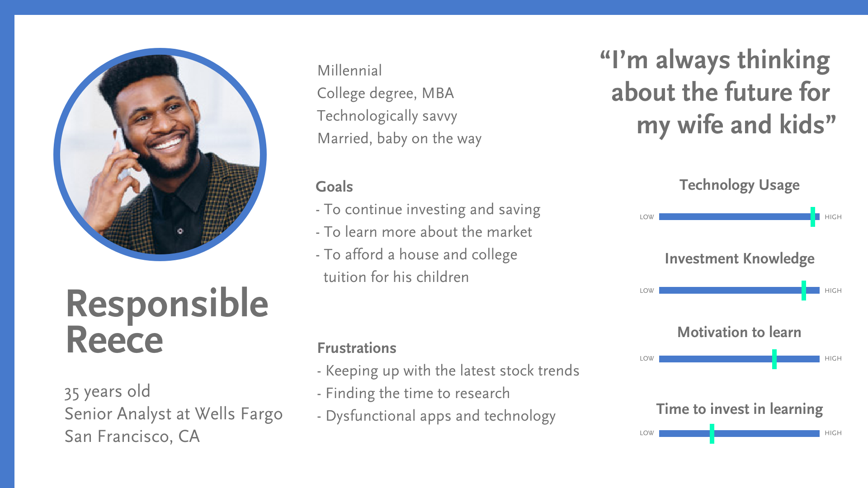
Task: Click the Investment Knowledge slider marker
Action: (804, 291)
